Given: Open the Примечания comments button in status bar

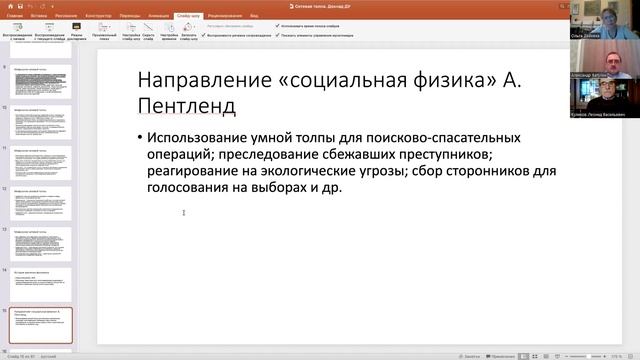Looking at the screenshot, I should [500, 356].
